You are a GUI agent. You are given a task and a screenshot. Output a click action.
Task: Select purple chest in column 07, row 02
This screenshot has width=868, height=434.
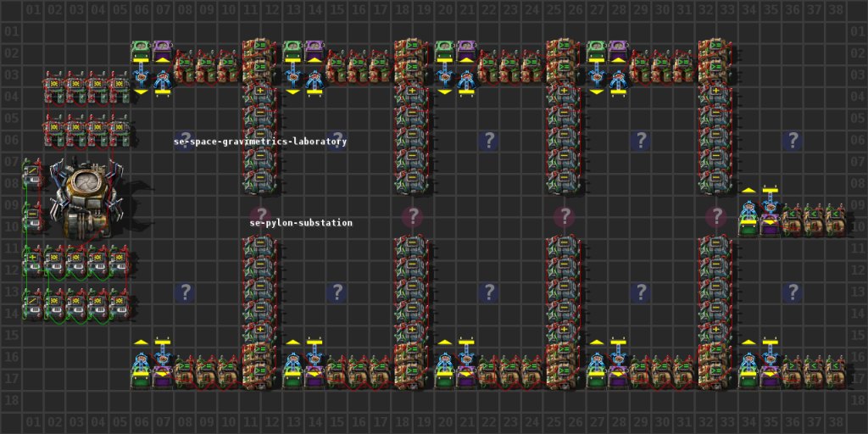point(163,52)
